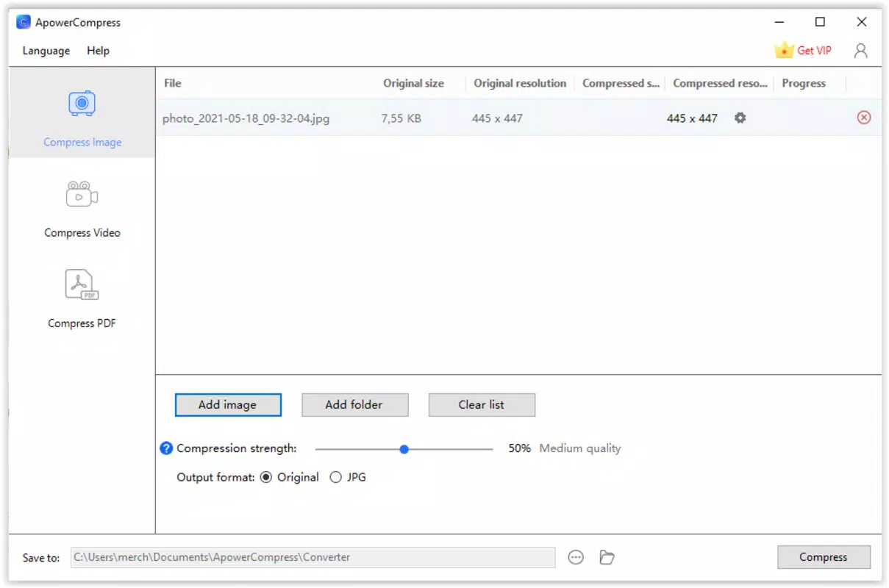
Task: Click the Original resolution column header
Action: click(x=520, y=83)
